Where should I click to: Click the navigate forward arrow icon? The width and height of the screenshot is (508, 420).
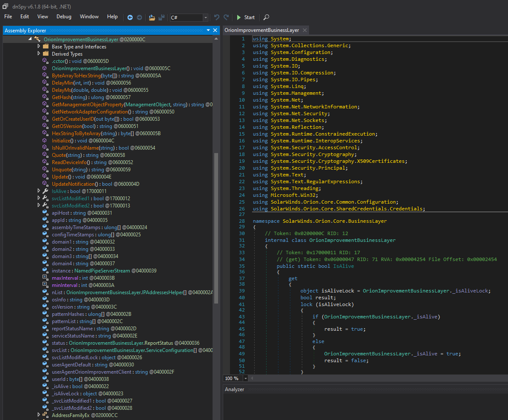[x=139, y=17]
